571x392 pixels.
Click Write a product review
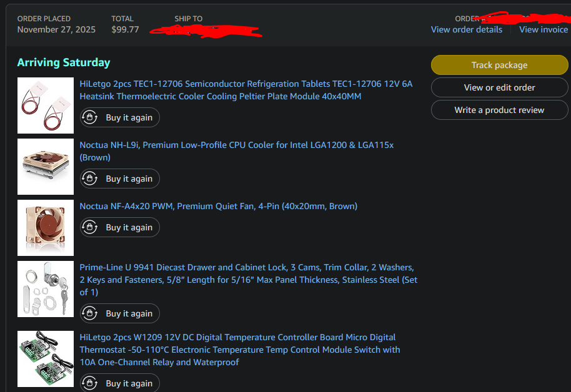pyautogui.click(x=499, y=110)
